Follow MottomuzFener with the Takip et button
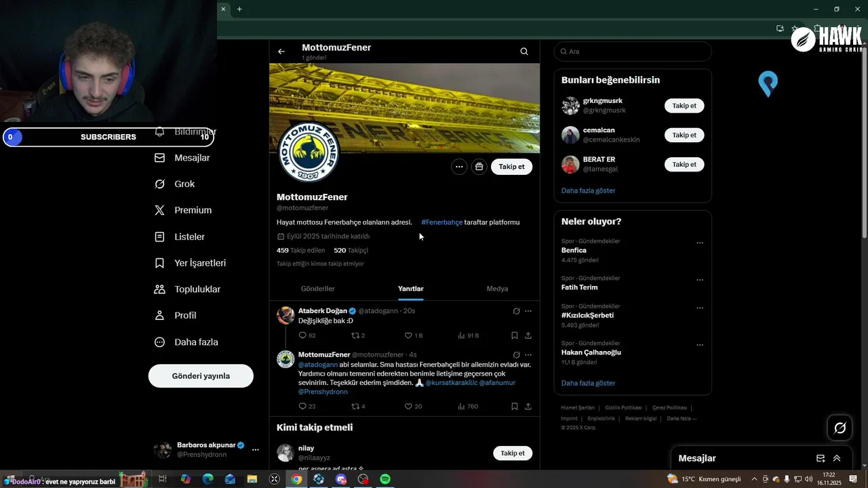 (x=512, y=167)
